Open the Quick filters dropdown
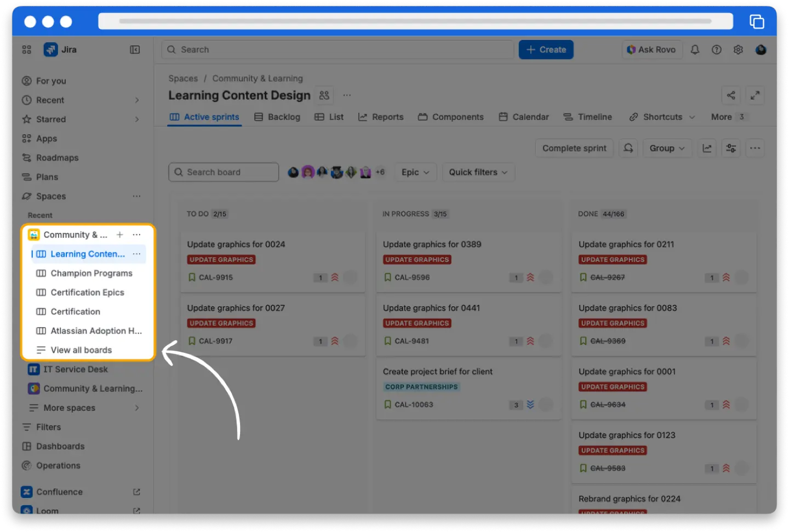The image size is (789, 532). click(x=478, y=173)
